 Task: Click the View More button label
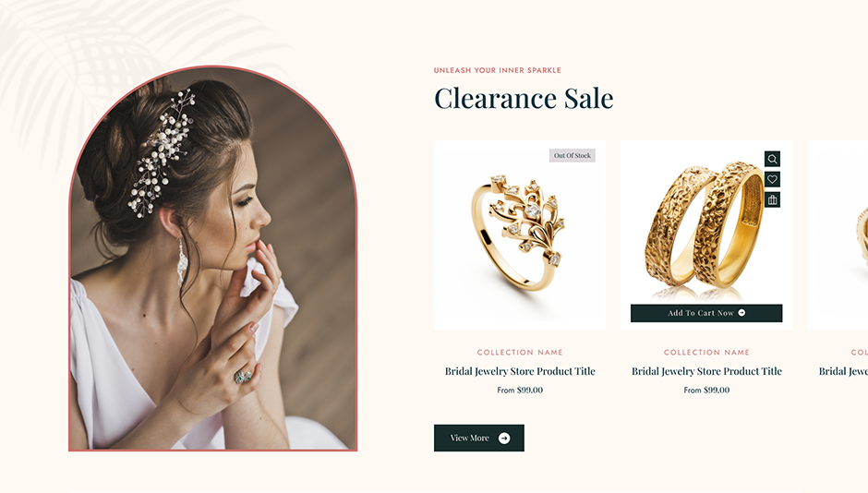(x=469, y=438)
